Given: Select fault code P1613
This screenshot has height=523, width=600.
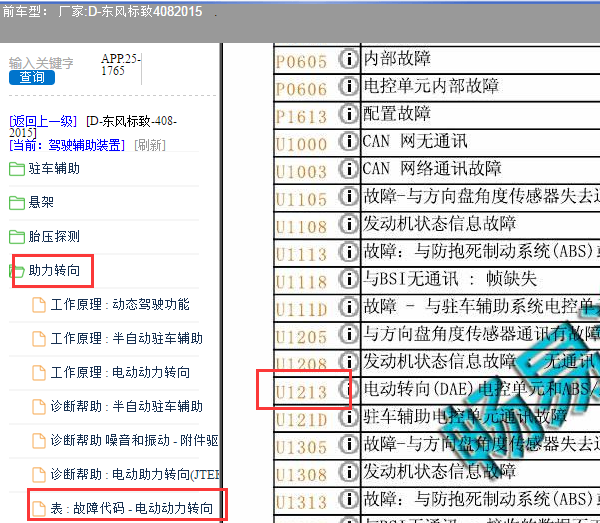Looking at the screenshot, I should click(302, 117).
